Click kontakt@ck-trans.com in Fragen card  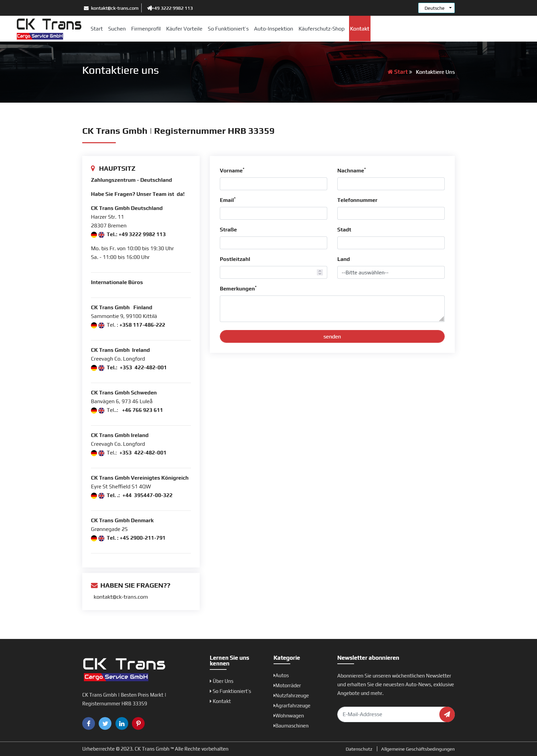point(121,597)
